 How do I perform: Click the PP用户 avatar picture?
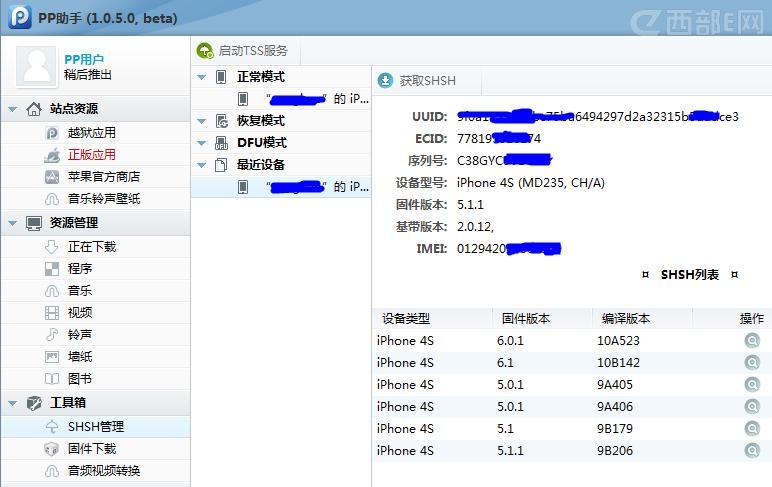coord(36,67)
